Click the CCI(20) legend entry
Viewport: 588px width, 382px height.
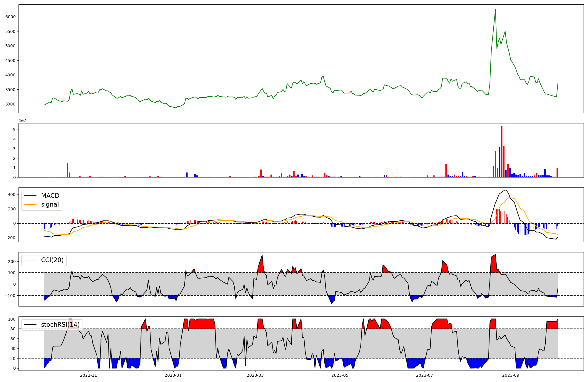coord(52,260)
